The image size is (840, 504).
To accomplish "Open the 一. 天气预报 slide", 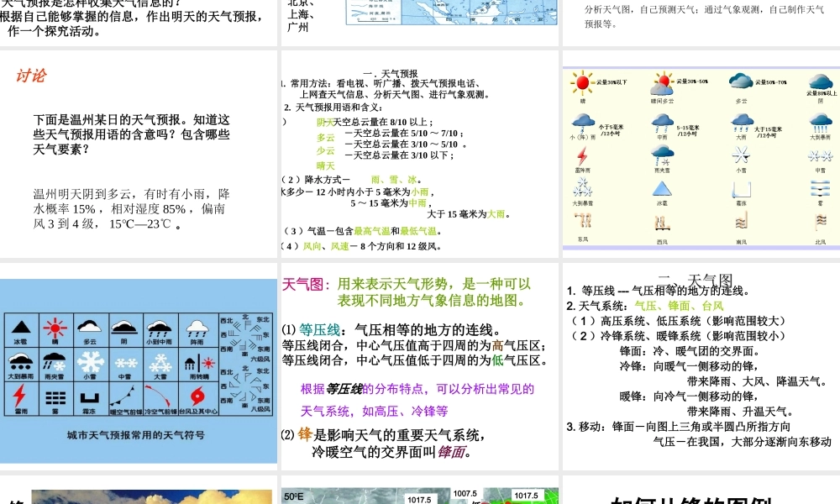I will pyautogui.click(x=420, y=155).
